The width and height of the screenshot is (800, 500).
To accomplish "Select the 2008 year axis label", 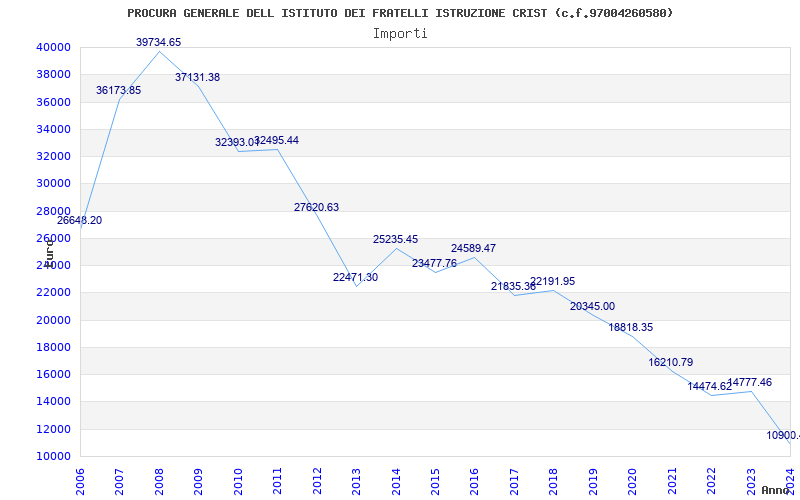I will pyautogui.click(x=159, y=482).
